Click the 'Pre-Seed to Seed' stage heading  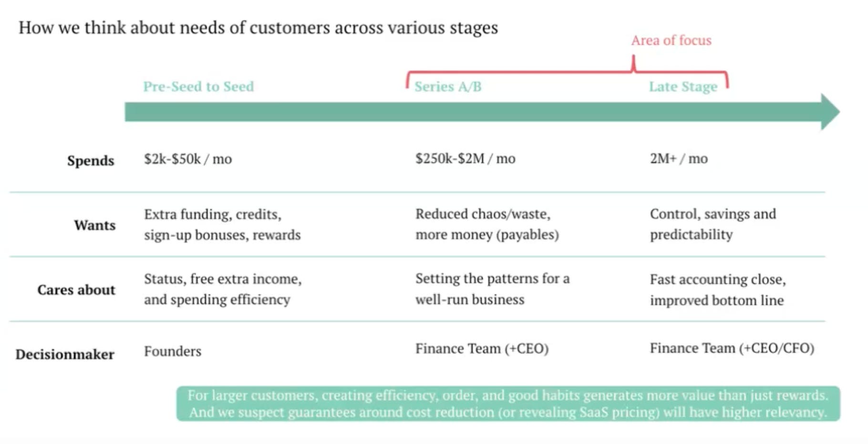[198, 86]
